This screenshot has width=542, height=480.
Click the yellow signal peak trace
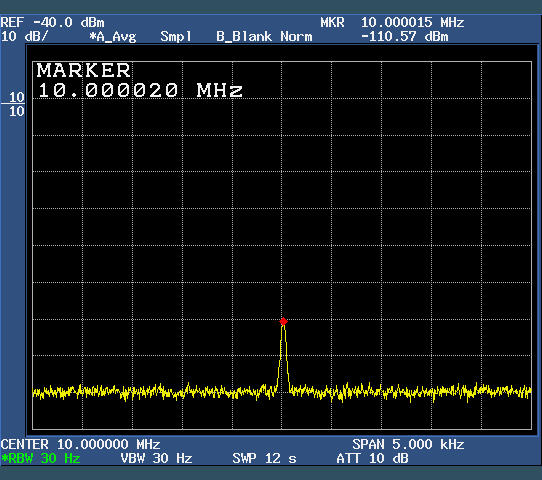click(283, 356)
